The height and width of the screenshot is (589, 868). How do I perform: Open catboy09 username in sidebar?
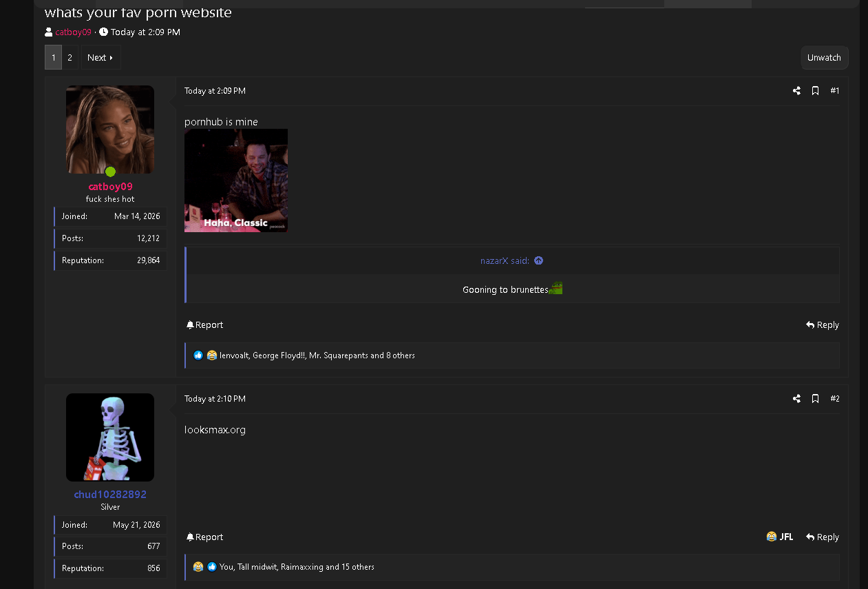(x=110, y=187)
